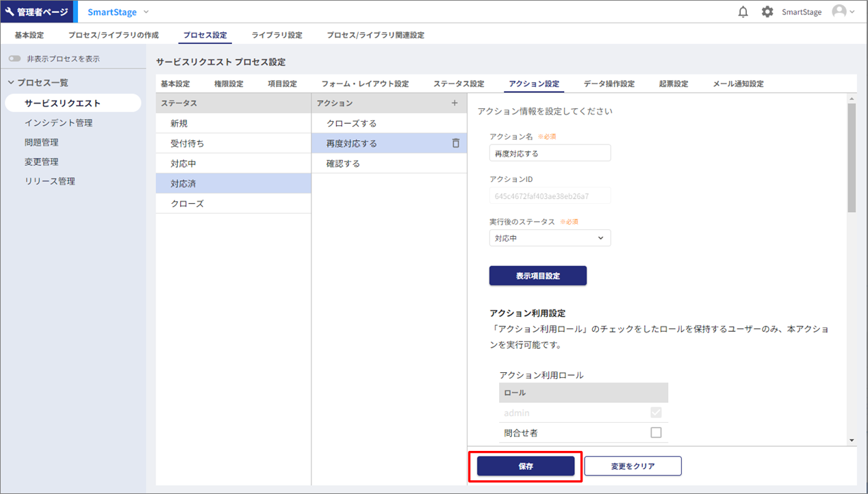Viewport: 868px width, 494px height.
Task: Collapse the プロセス一覧 tree section
Action: tap(11, 83)
